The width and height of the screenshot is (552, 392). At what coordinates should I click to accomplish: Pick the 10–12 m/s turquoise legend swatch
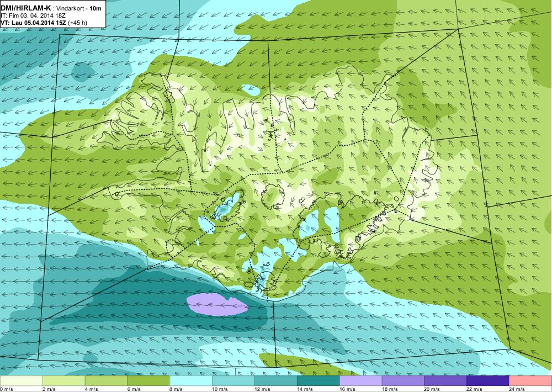click(x=233, y=381)
